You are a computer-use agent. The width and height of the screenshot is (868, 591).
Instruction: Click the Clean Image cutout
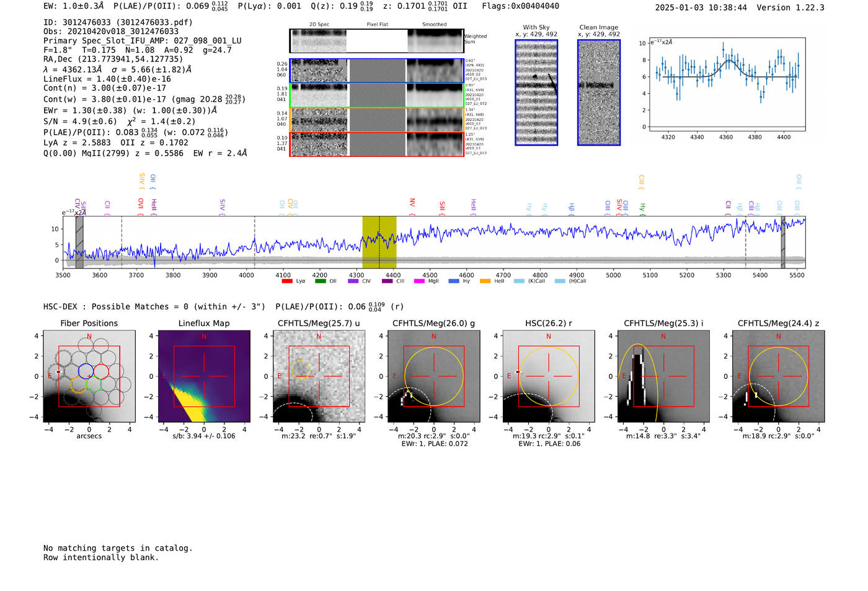[599, 92]
